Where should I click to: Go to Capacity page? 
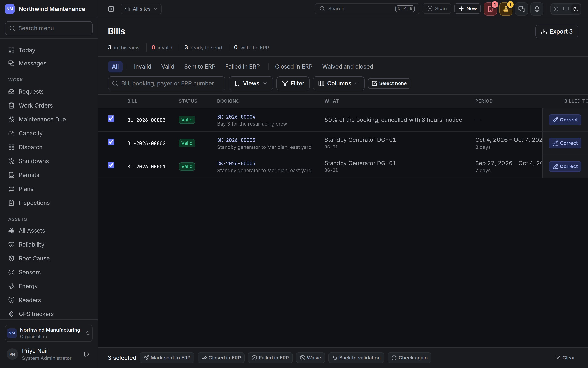click(49, 133)
